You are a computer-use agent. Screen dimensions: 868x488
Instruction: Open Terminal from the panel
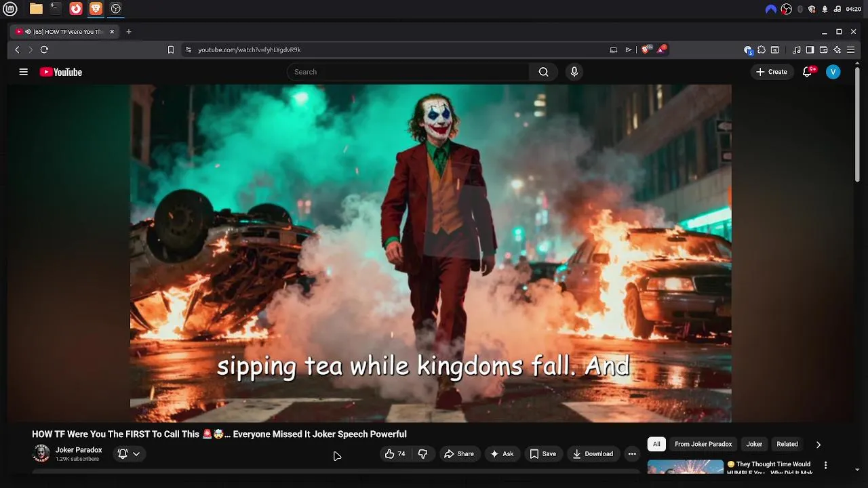click(56, 9)
